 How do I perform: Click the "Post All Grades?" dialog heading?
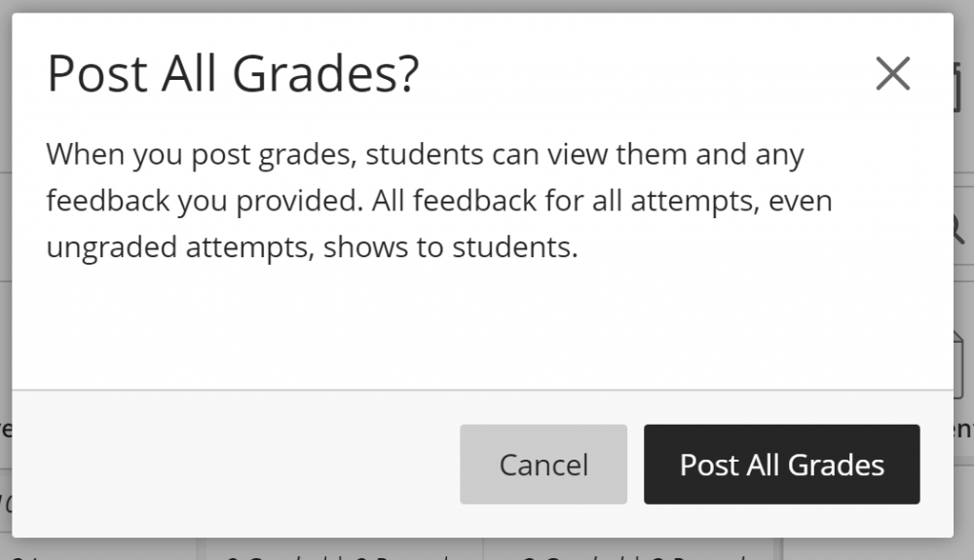[x=233, y=74]
